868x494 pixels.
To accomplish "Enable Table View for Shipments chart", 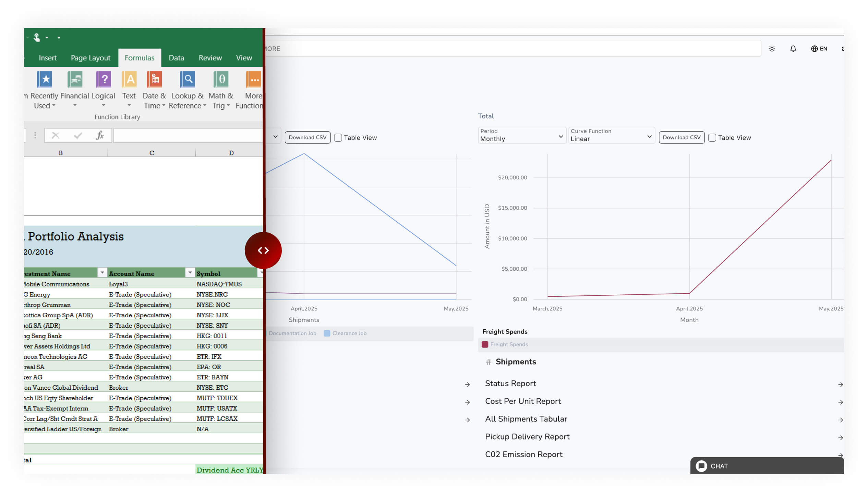I will [338, 138].
